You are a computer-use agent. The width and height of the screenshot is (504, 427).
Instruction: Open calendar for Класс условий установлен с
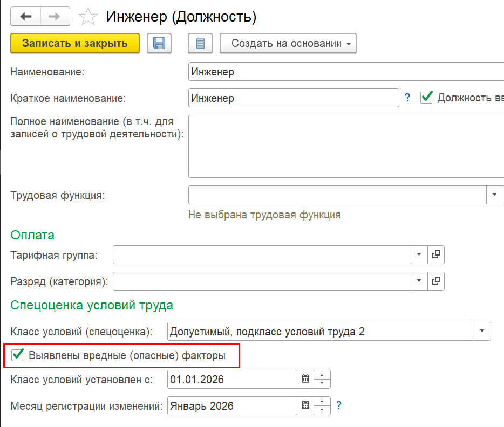coord(305,379)
